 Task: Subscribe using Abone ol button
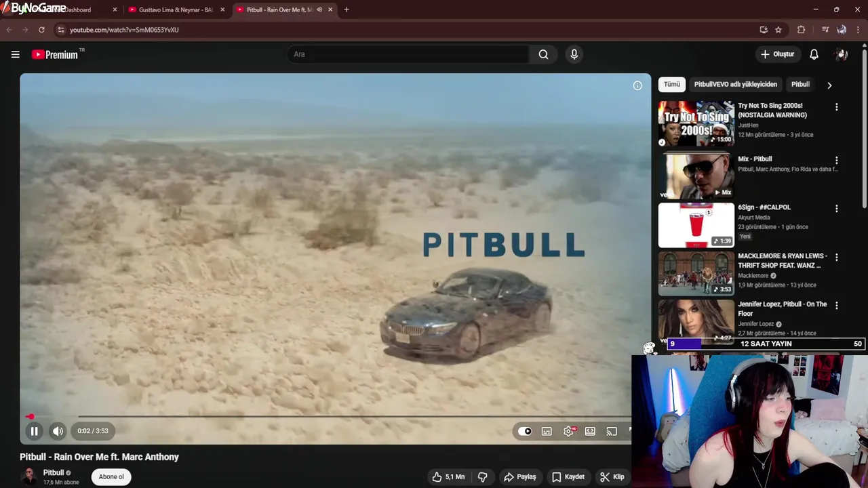pyautogui.click(x=111, y=477)
